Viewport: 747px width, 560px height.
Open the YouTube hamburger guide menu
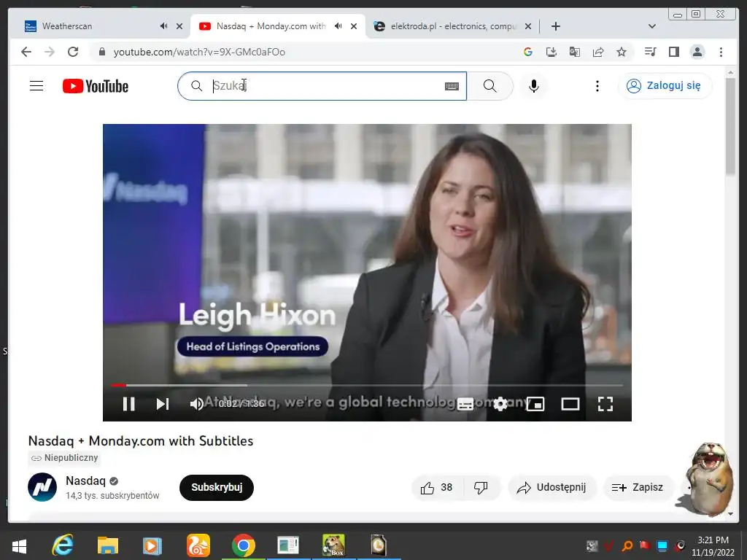tap(36, 86)
